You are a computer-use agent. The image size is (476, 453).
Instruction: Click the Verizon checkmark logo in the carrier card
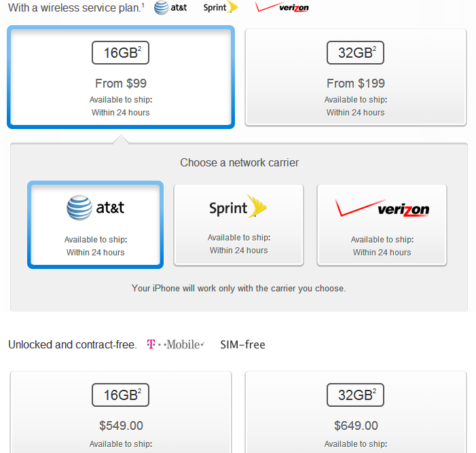tap(382, 209)
